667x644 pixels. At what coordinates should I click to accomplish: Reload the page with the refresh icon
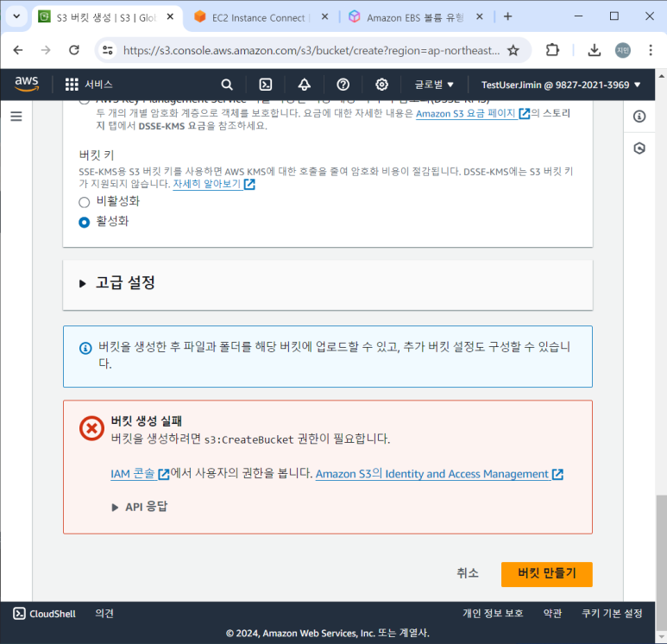coord(74,50)
